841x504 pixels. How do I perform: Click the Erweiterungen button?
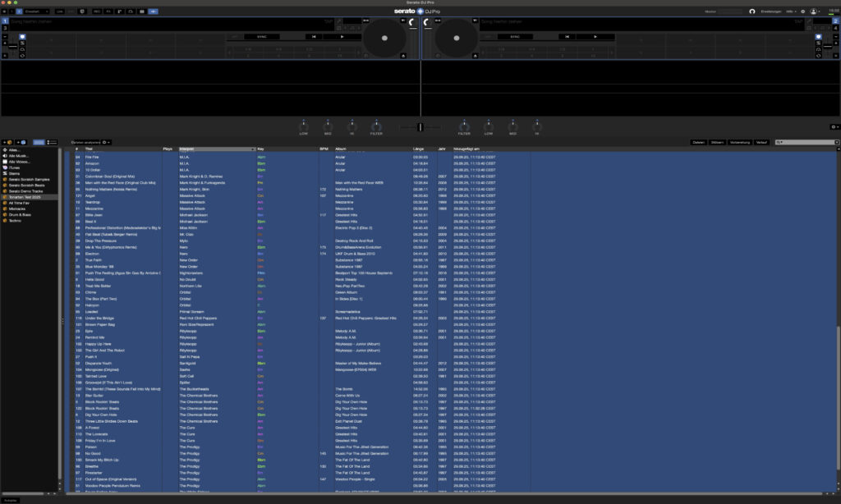click(x=770, y=11)
